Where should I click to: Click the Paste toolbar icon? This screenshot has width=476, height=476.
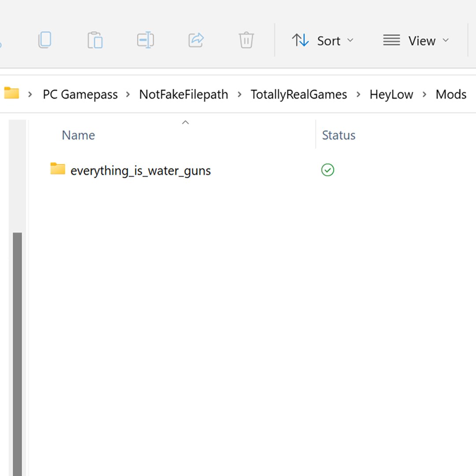point(95,40)
